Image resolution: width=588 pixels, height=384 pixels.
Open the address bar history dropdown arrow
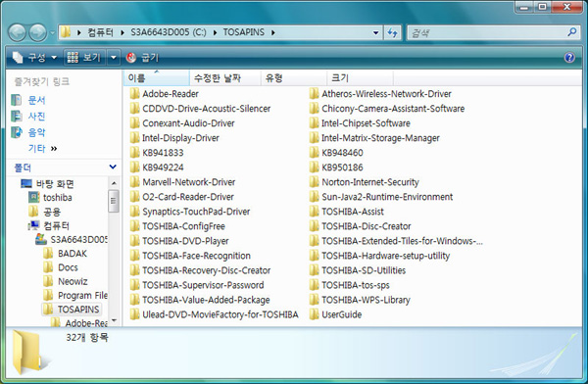(x=375, y=32)
